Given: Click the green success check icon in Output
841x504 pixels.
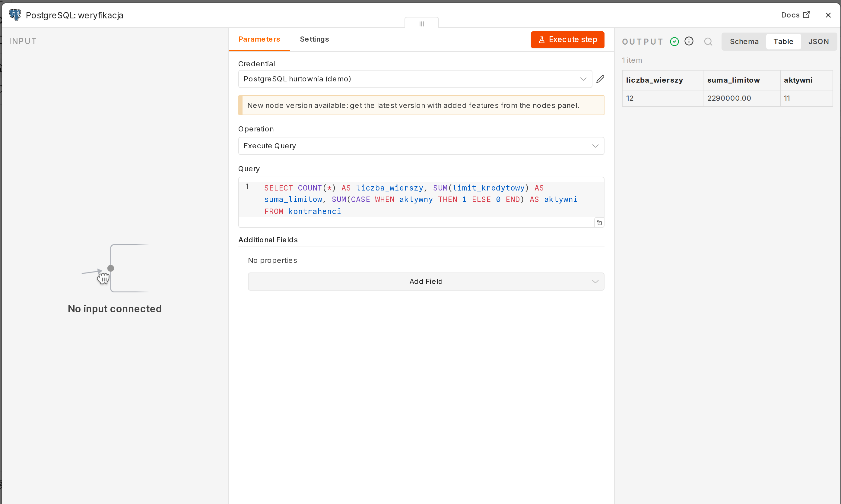Looking at the screenshot, I should pyautogui.click(x=674, y=41).
